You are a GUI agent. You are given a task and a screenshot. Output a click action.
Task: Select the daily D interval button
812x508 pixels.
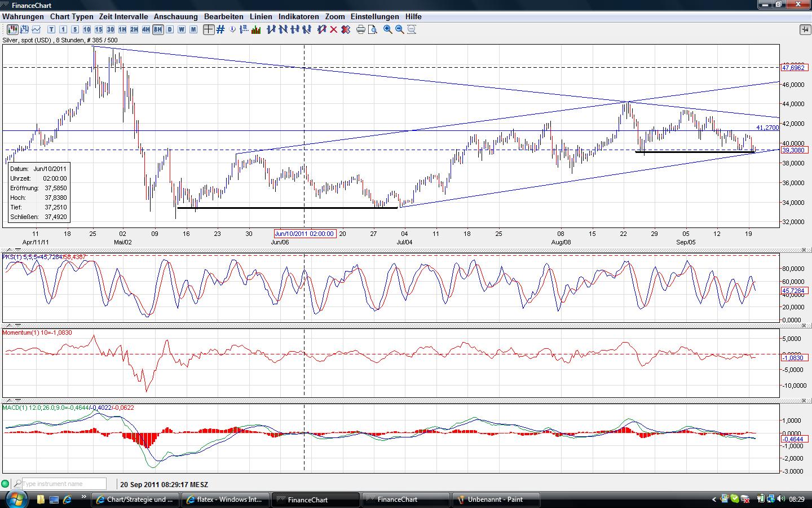[170, 29]
